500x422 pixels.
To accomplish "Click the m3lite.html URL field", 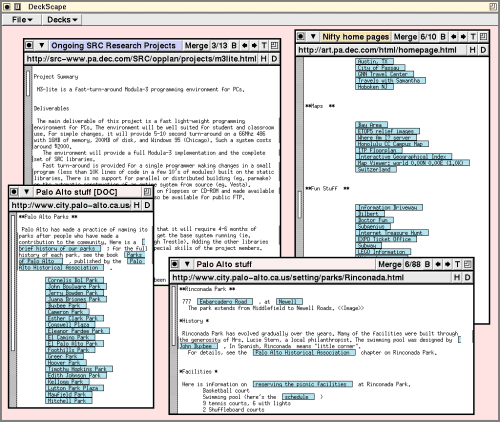I will click(x=142, y=59).
